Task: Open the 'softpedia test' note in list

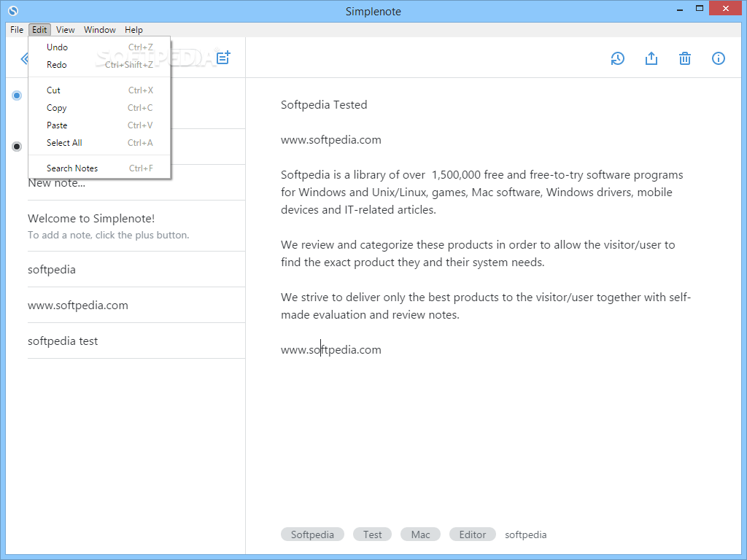Action: [x=136, y=341]
